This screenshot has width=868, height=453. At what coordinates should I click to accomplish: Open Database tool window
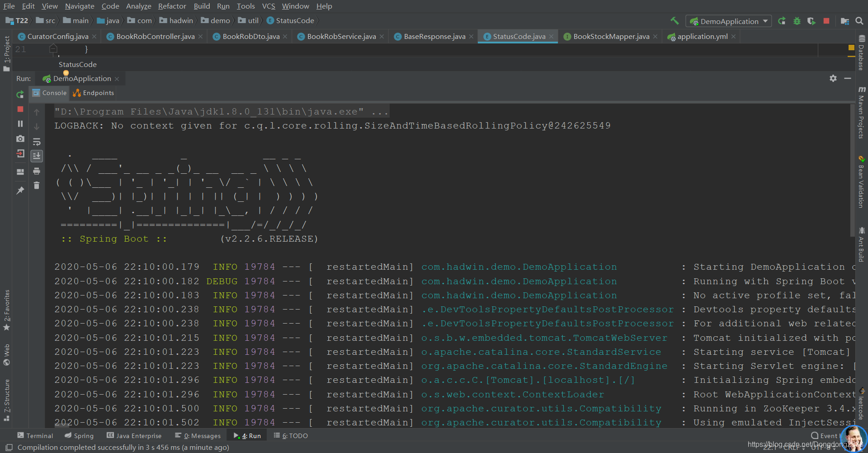(862, 52)
